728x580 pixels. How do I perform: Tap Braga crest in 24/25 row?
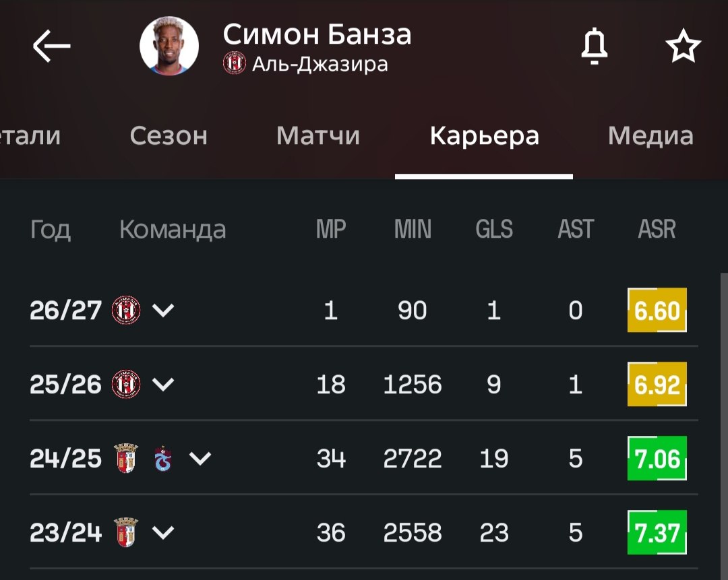point(126,459)
